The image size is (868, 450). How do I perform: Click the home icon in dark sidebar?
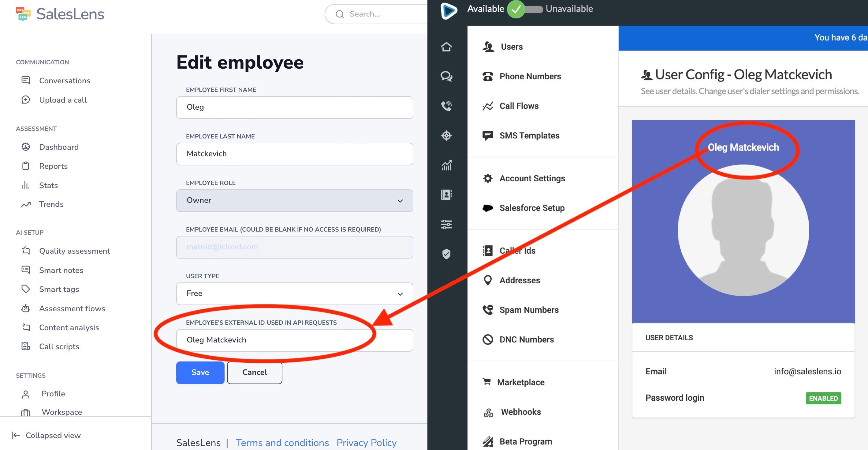click(x=446, y=47)
